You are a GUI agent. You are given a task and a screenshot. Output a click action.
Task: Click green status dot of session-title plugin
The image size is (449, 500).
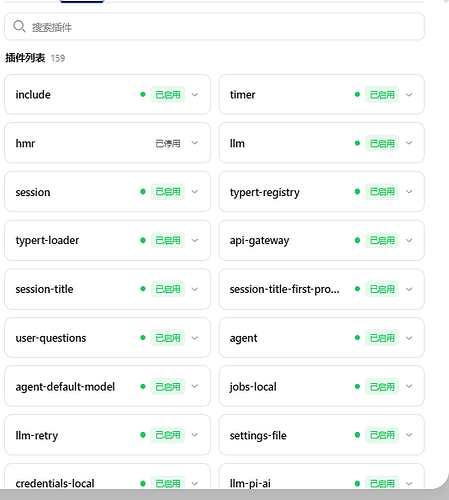pos(143,289)
